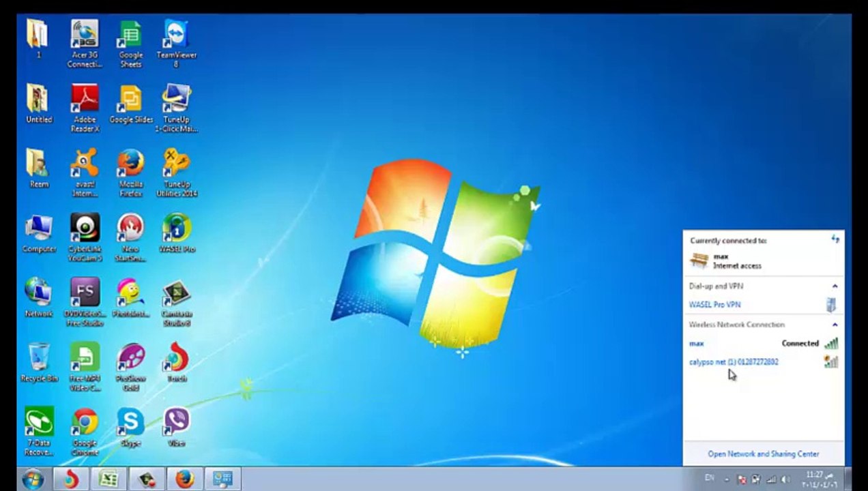
Task: Click the 'Connected' status label
Action: [x=800, y=344]
